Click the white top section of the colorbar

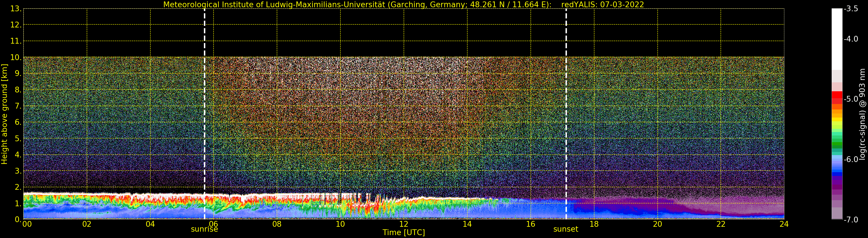coord(837,39)
